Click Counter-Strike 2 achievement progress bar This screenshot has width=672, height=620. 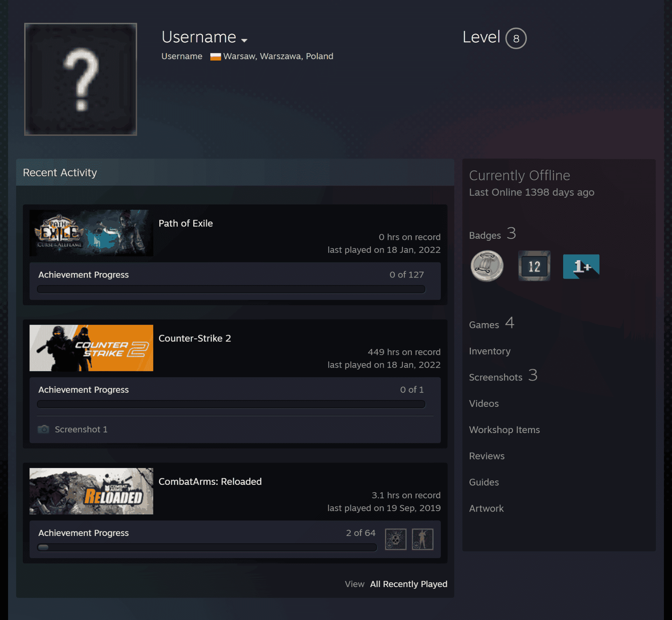coord(231,404)
